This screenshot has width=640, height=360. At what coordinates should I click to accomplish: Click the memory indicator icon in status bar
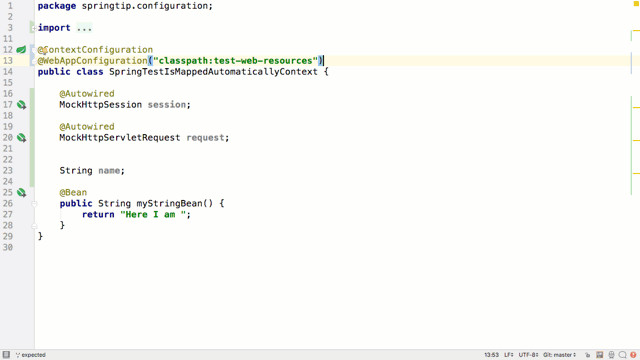click(600, 355)
